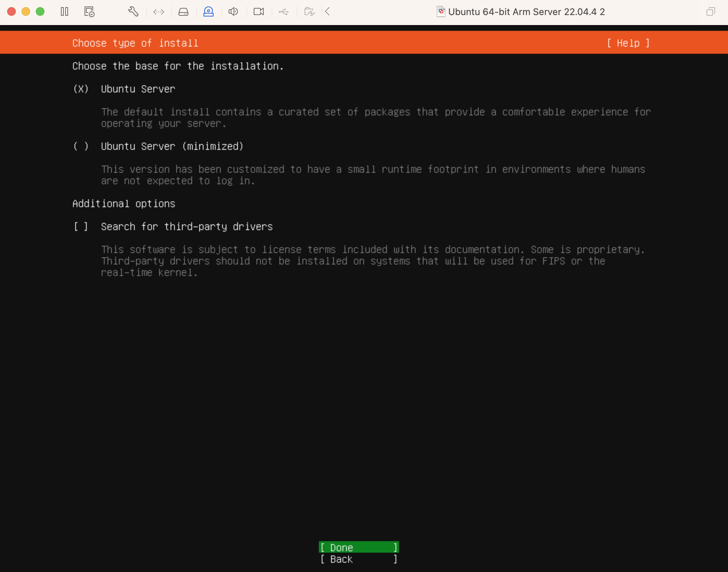Pause the virtual machine
The height and width of the screenshot is (572, 728).
[x=64, y=12]
